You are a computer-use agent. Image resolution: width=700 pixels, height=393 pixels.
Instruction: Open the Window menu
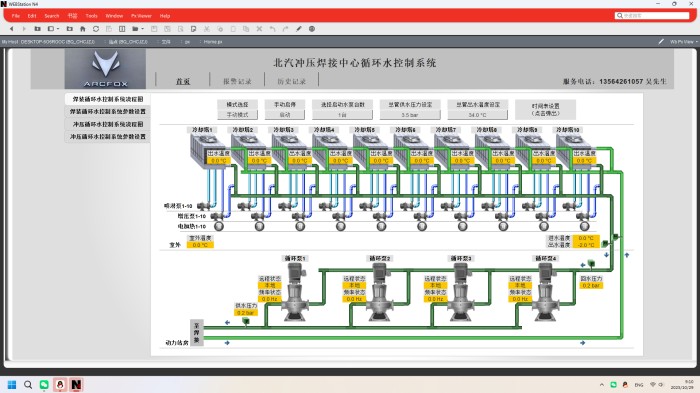tap(114, 16)
